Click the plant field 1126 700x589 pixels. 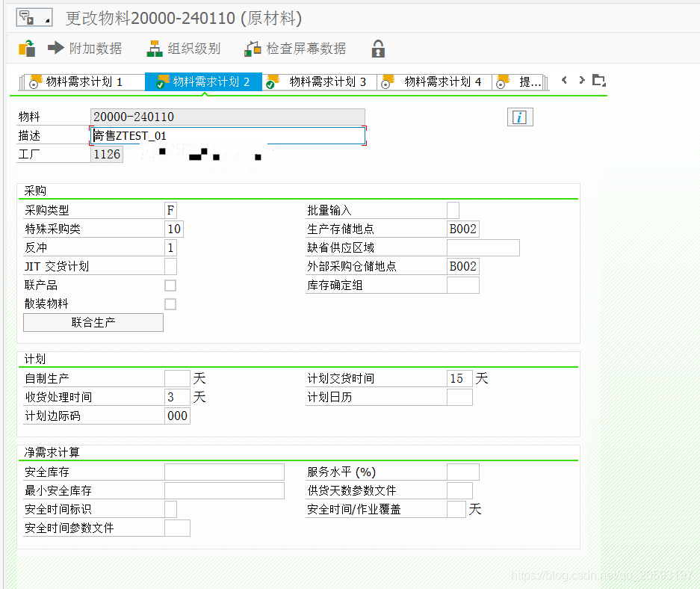(107, 155)
